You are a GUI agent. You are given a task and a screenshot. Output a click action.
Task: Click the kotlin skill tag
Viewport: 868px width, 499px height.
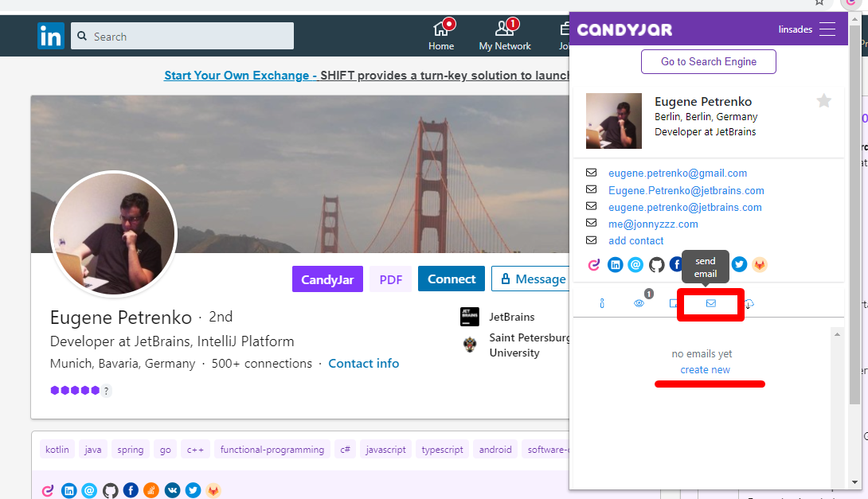57,450
